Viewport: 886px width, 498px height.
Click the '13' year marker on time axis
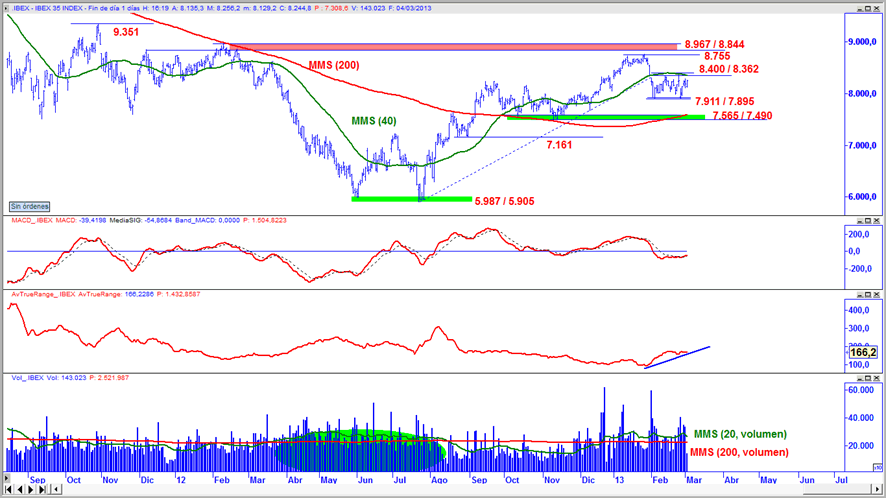pos(619,480)
